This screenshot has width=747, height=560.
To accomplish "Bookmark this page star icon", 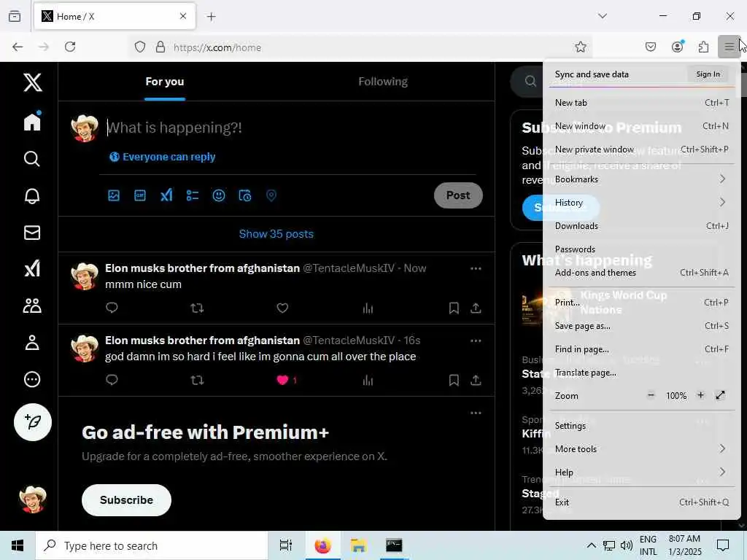I will (580, 47).
